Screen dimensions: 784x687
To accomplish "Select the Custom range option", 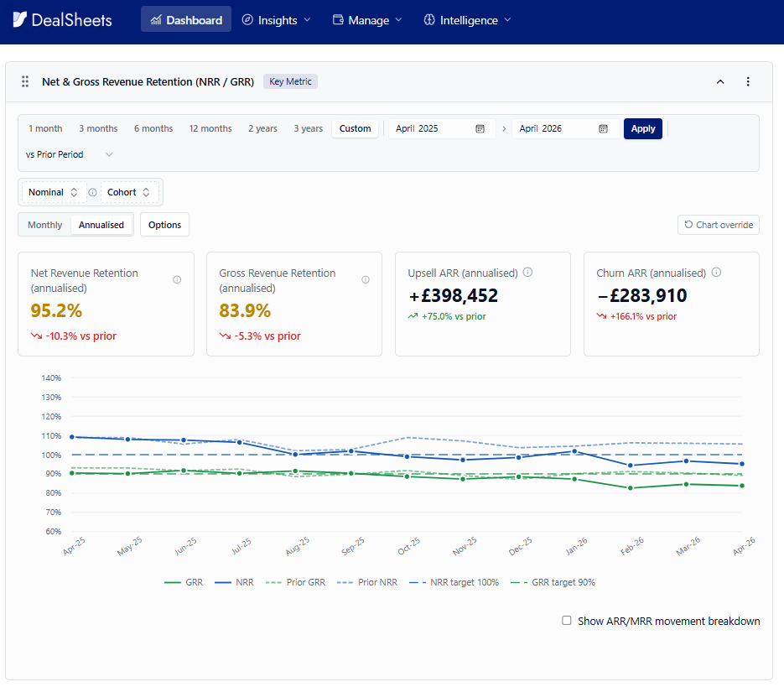I will click(355, 128).
